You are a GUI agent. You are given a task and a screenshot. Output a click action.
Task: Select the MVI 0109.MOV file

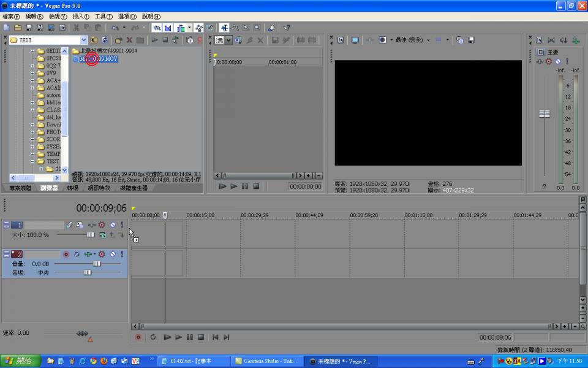point(98,59)
